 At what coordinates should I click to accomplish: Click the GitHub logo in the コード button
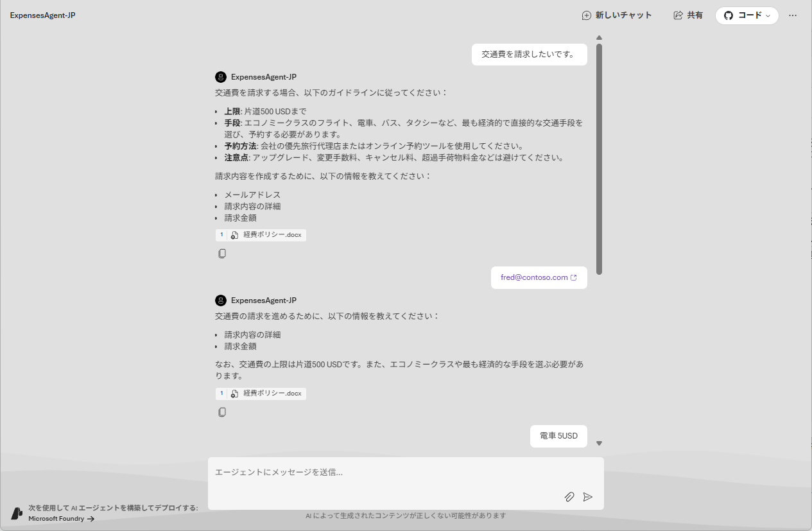tap(729, 15)
